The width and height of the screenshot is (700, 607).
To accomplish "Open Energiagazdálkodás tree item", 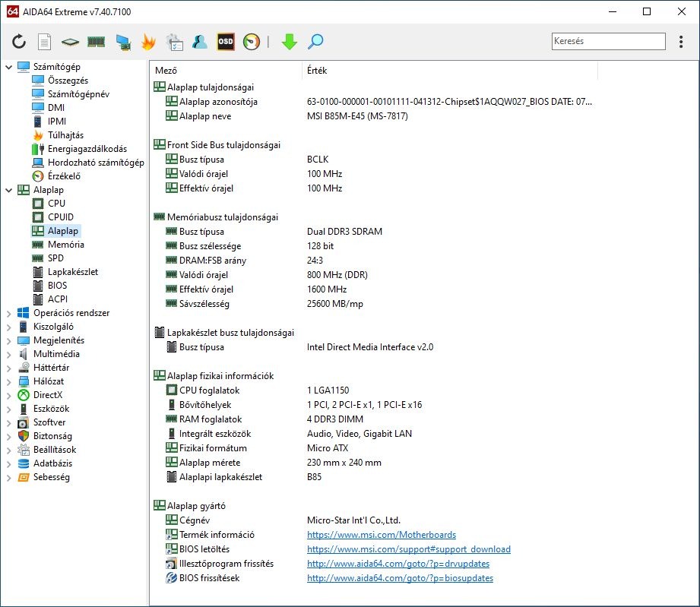I will 87,149.
